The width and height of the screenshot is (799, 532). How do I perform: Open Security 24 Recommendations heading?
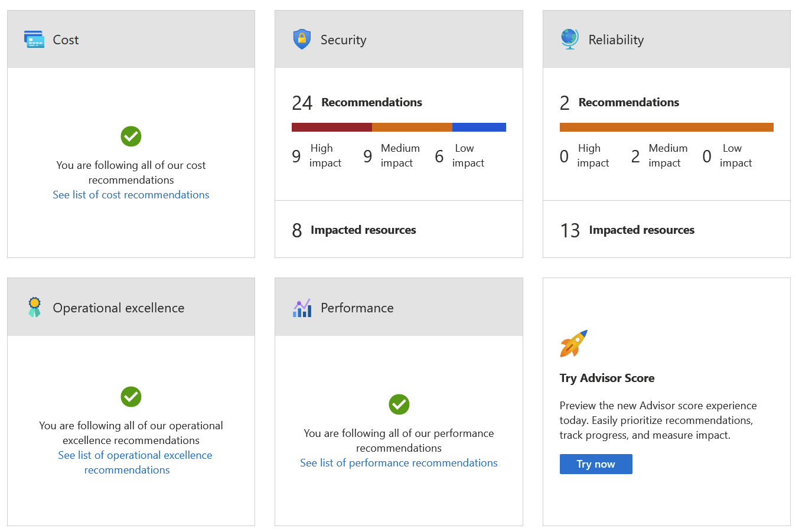coord(357,103)
